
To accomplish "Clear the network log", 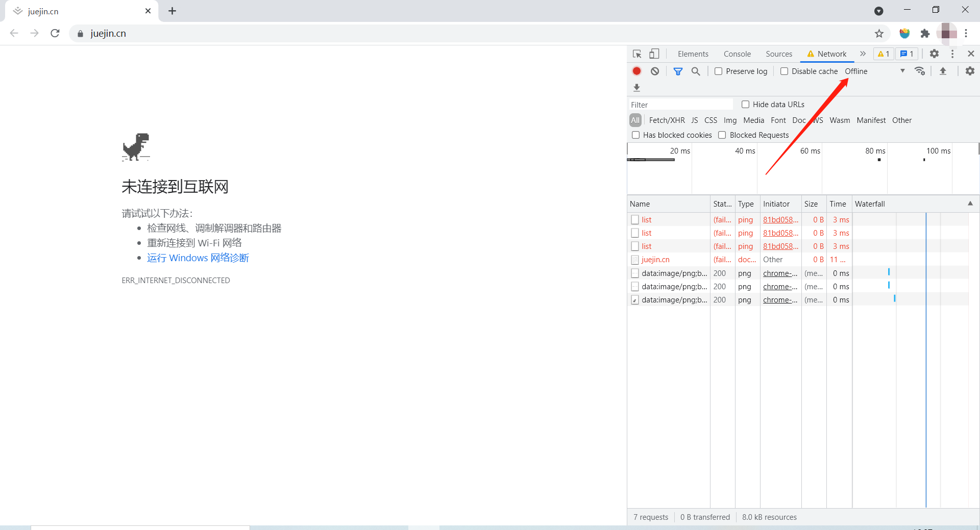I will (655, 71).
